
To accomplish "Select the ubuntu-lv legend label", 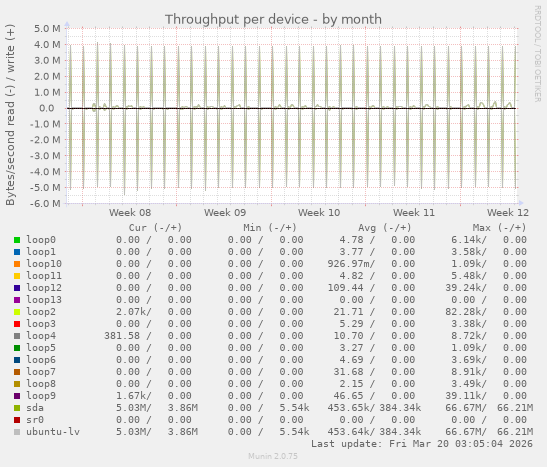I will click(x=53, y=431).
